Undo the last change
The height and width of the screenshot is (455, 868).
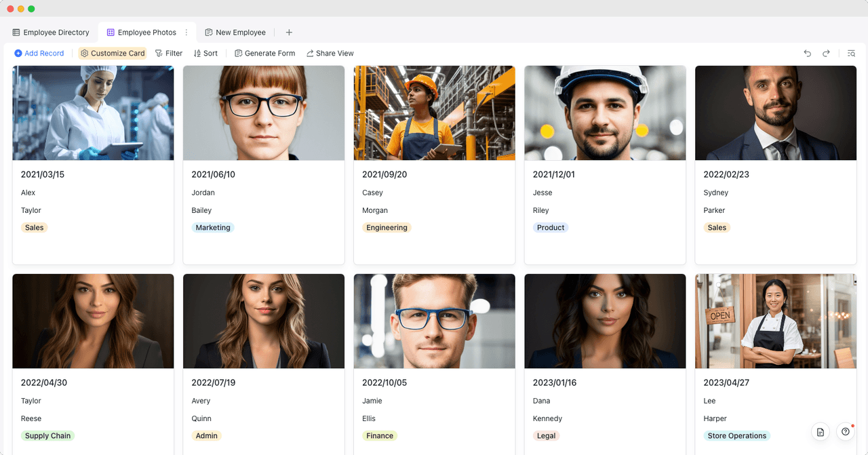[807, 53]
